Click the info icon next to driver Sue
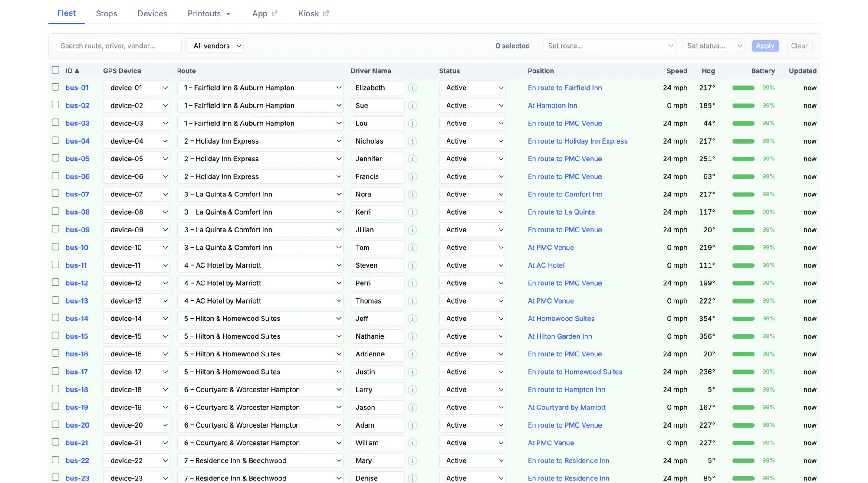868x483 pixels. tap(412, 105)
